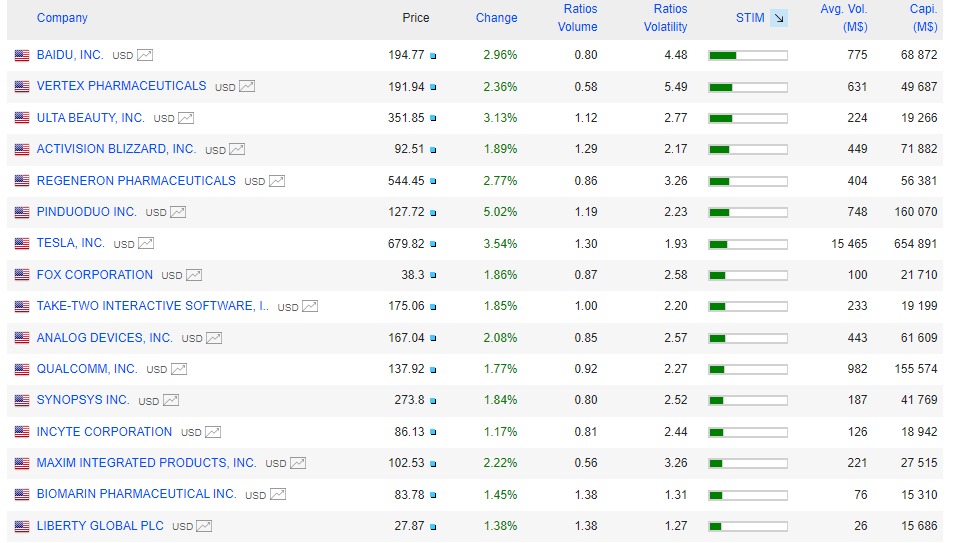Open QUALCOMM, INC. company link
964x543 pixels.
pyautogui.click(x=87, y=368)
